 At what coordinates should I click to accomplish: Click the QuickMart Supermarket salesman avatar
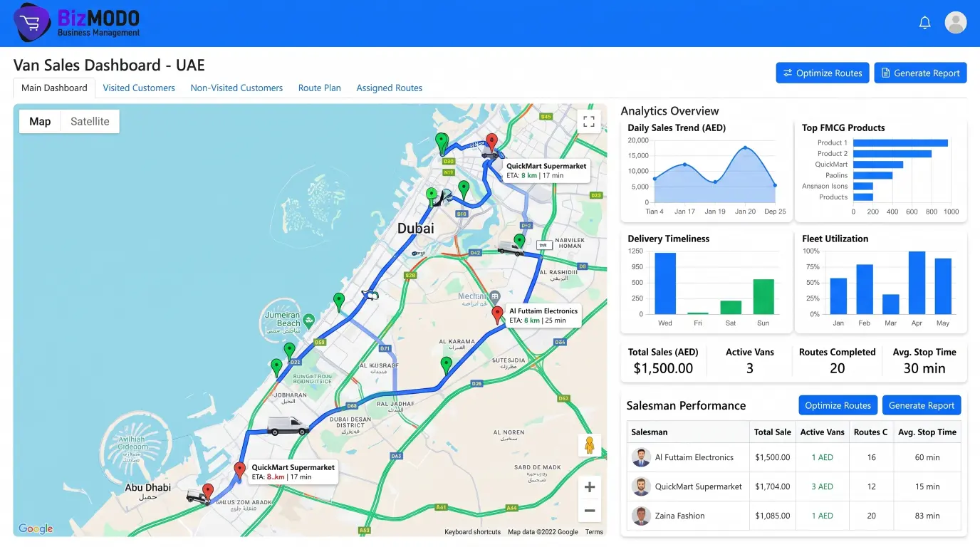641,486
